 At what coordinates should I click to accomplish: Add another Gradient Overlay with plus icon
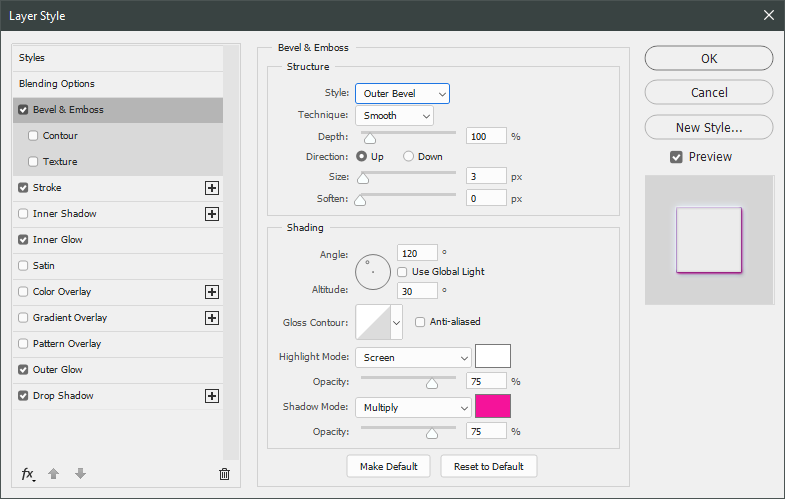[211, 318]
